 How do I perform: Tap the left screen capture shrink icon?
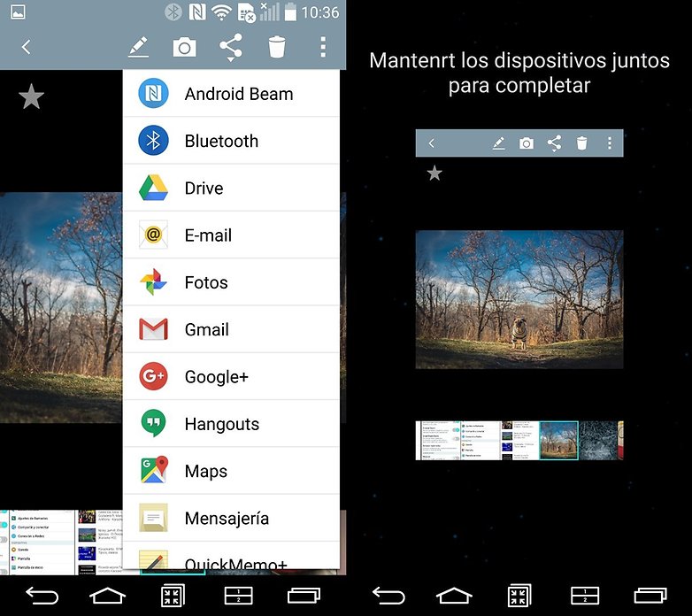tap(173, 596)
